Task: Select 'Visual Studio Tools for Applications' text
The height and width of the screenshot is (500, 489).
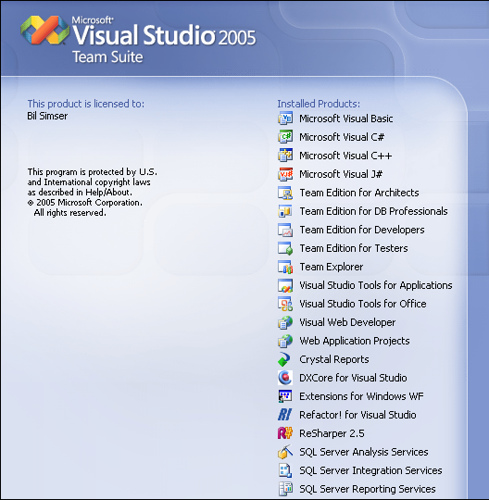Action: (x=376, y=285)
